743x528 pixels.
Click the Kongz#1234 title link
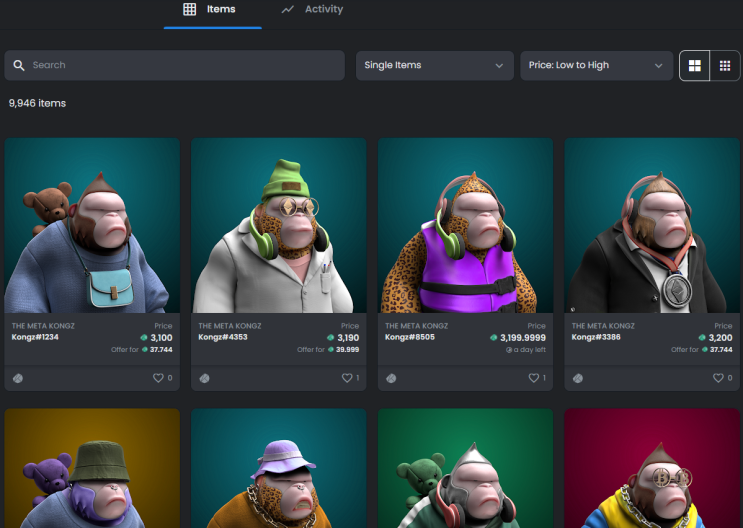click(35, 337)
